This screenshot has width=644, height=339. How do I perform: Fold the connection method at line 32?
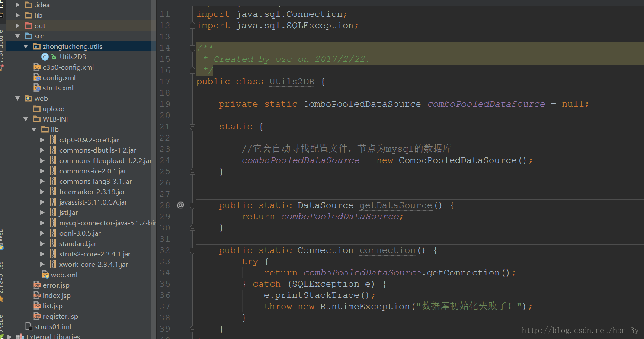(192, 250)
